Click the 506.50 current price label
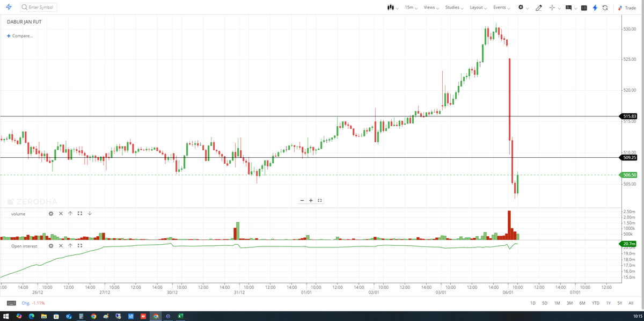 coord(629,175)
